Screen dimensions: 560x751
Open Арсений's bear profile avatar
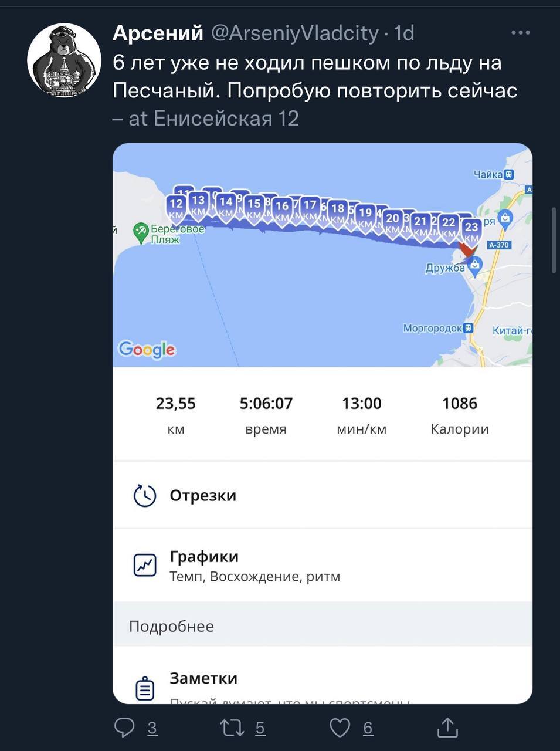[65, 60]
